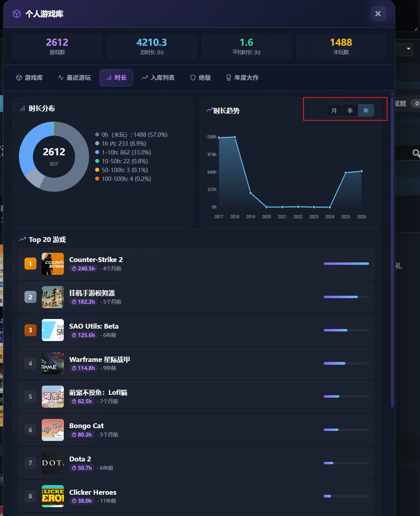Click the 50-100h legend entry
Viewport: 420px width, 516px height.
pyautogui.click(x=122, y=170)
